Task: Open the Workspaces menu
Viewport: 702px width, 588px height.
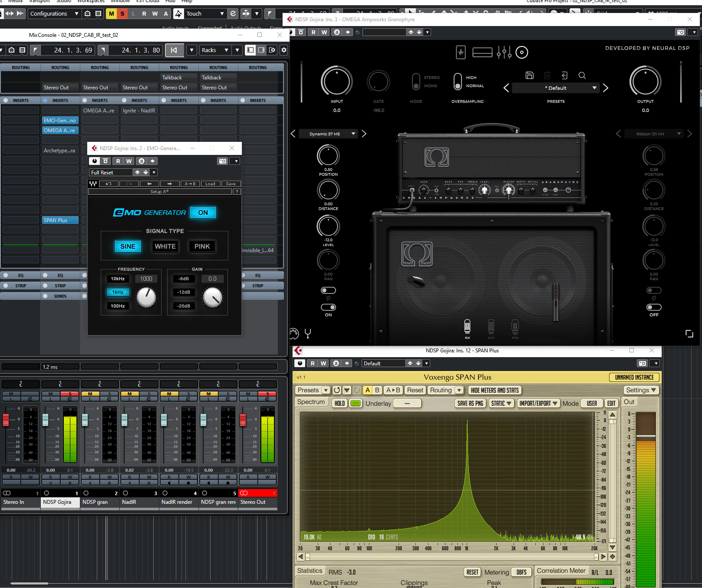Action: point(91,2)
